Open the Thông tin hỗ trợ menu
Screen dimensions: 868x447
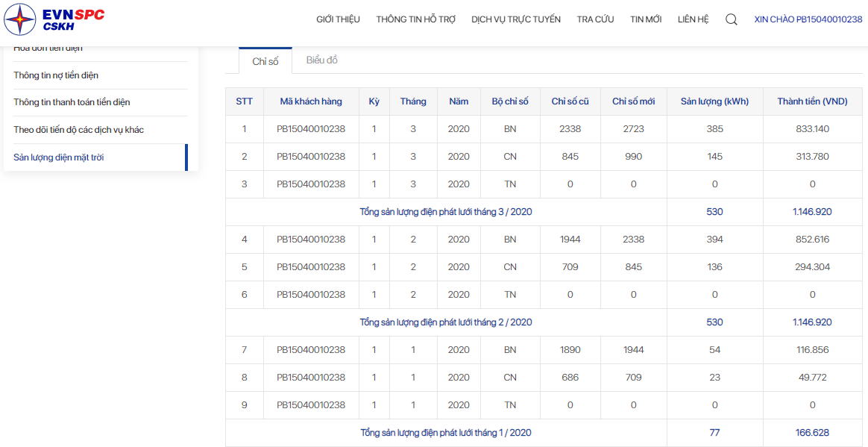pos(416,19)
